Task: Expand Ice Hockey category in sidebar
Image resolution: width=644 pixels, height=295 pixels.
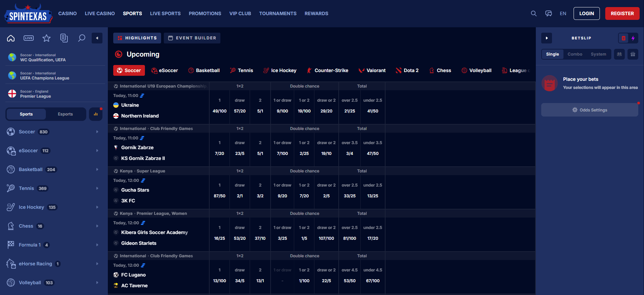Action: click(x=54, y=207)
